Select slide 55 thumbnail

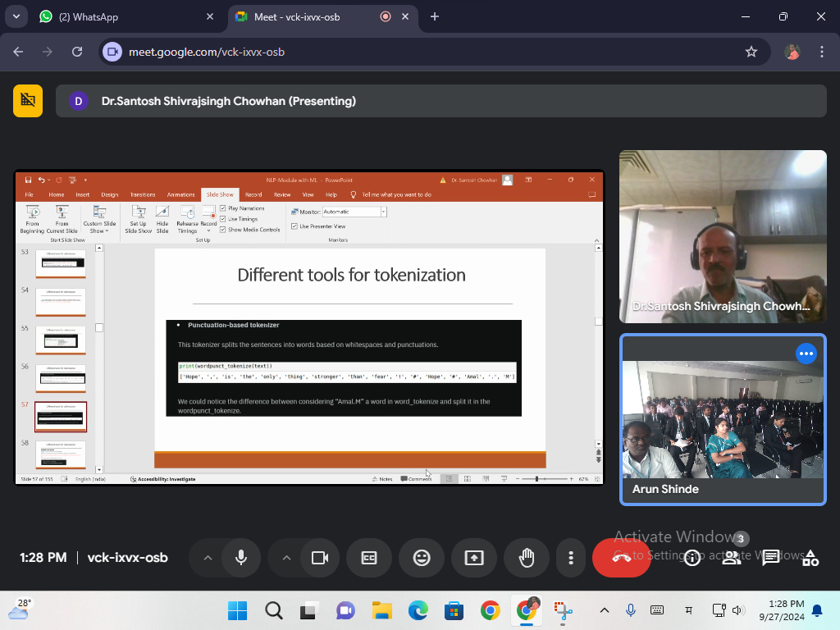[x=61, y=339]
